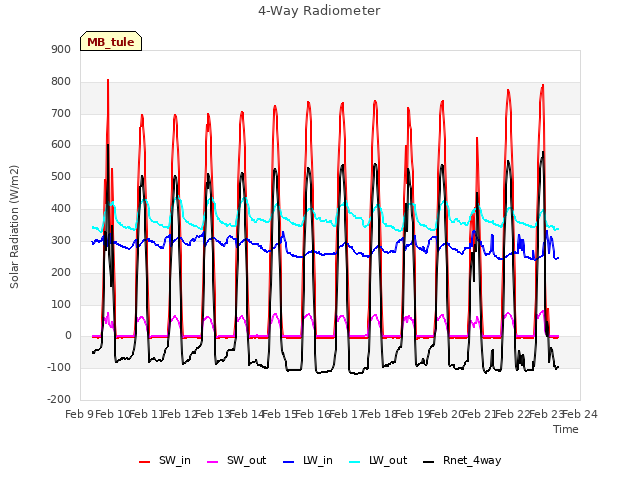The height and width of the screenshot is (480, 640).
Task: Click the Feb 24 x-axis date label
Action: (580, 414)
